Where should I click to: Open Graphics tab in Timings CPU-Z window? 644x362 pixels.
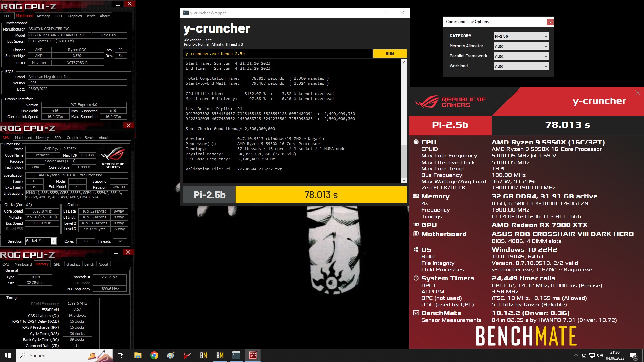pyautogui.click(x=73, y=264)
